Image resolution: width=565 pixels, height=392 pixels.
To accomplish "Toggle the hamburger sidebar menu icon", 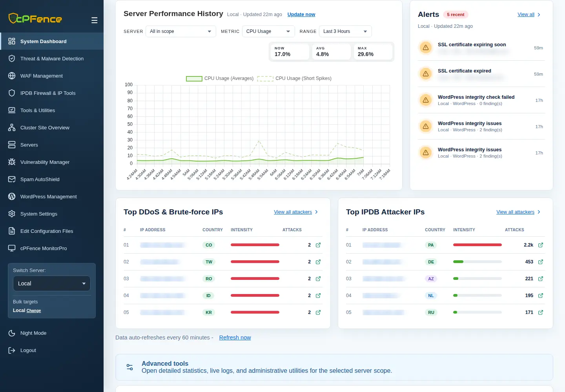I will (94, 20).
